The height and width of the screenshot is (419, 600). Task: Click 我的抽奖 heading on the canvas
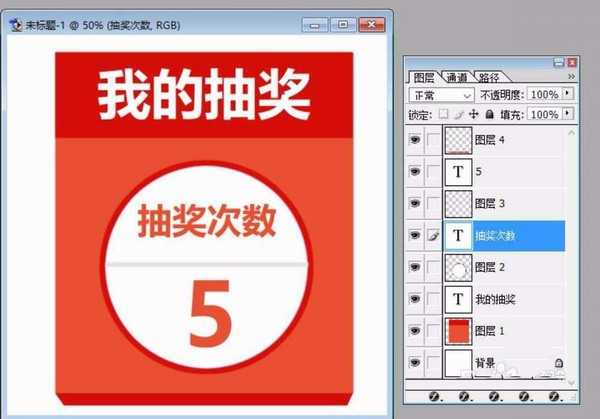coord(204,95)
